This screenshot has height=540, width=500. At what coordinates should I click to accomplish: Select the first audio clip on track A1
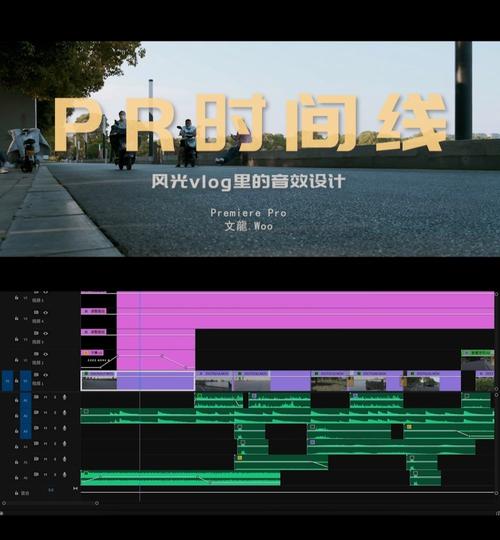[x=219, y=400]
